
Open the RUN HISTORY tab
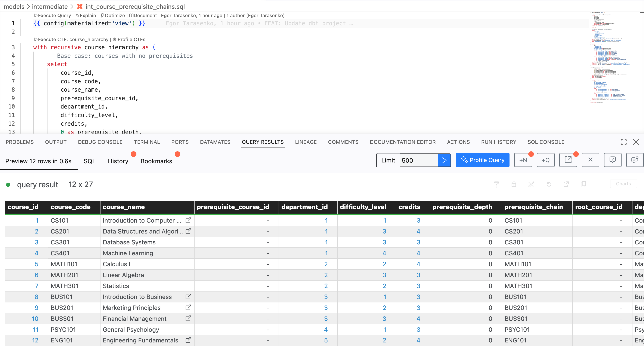point(498,142)
